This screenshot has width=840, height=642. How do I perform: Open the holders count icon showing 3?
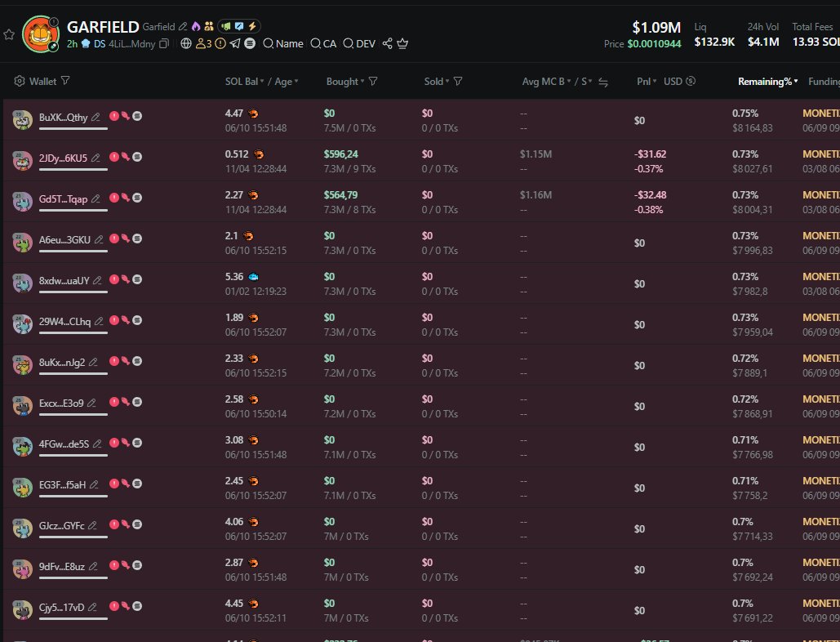point(203,43)
